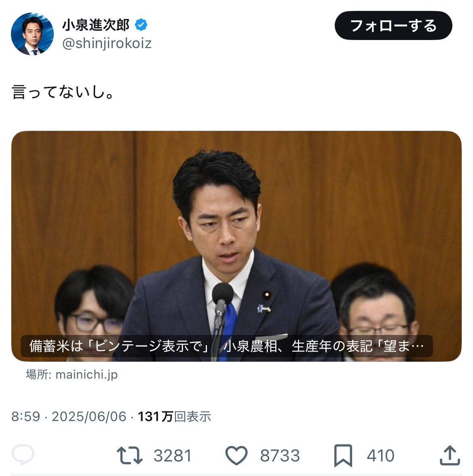The height and width of the screenshot is (476, 473).
Task: Open the 小泉進次郎 display name
Action: [96, 25]
